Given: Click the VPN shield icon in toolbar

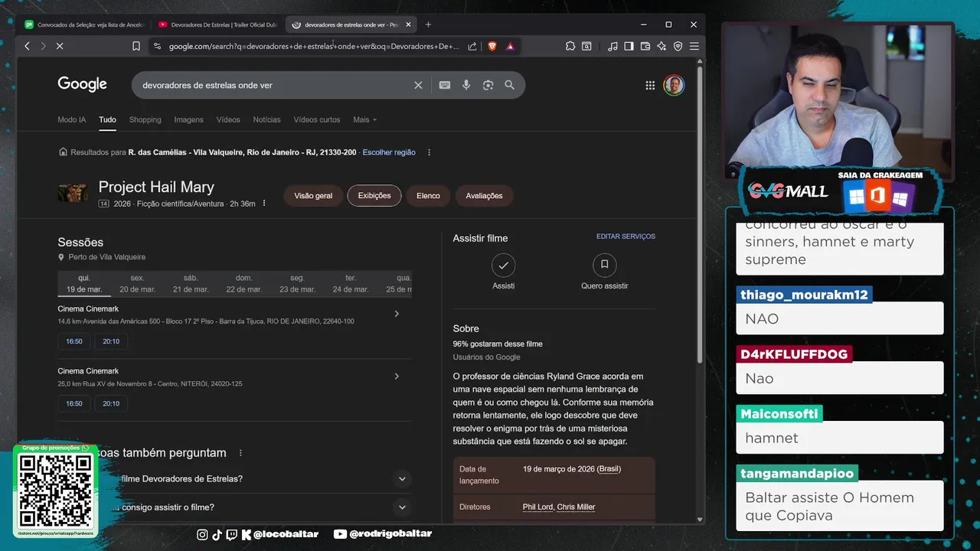Looking at the screenshot, I should tap(678, 47).
